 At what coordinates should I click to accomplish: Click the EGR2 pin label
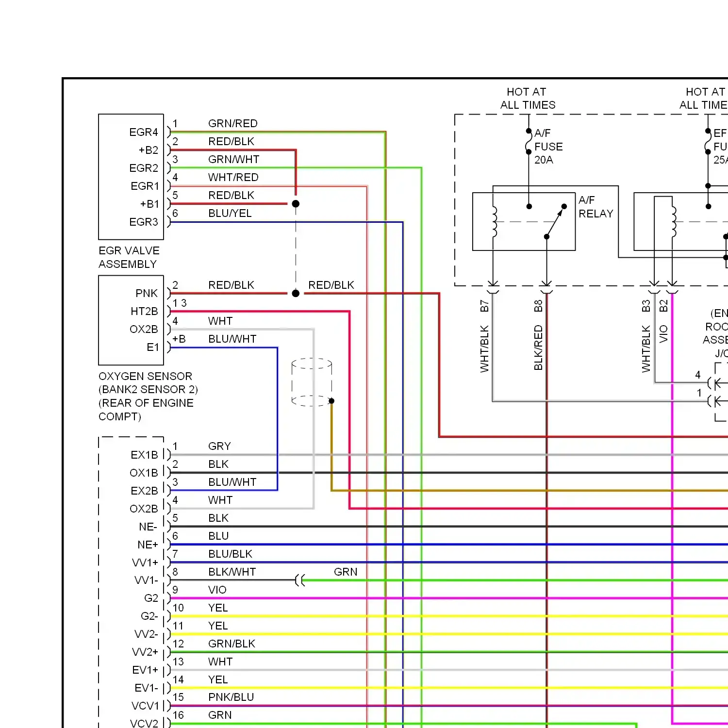(x=144, y=168)
